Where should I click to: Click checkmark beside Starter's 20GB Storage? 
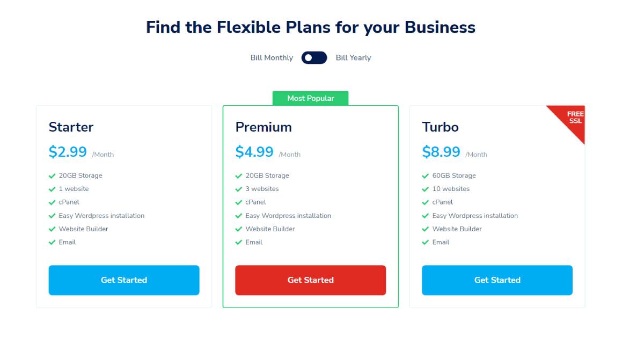click(52, 175)
